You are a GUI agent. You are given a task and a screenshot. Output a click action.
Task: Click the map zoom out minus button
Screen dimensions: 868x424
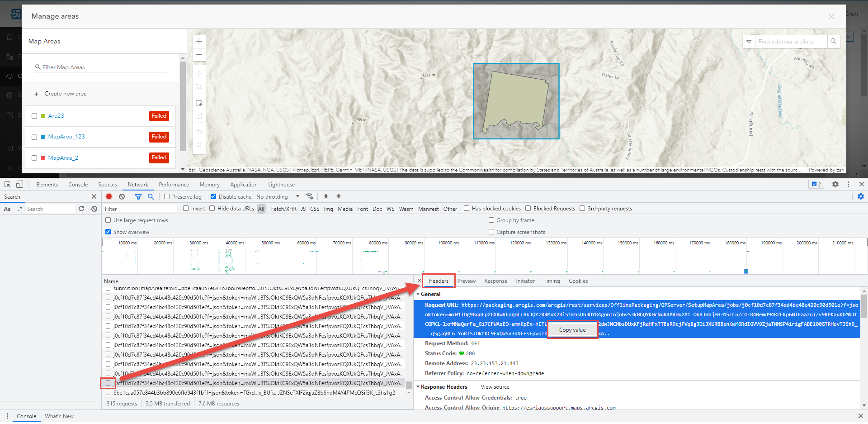[x=199, y=55]
